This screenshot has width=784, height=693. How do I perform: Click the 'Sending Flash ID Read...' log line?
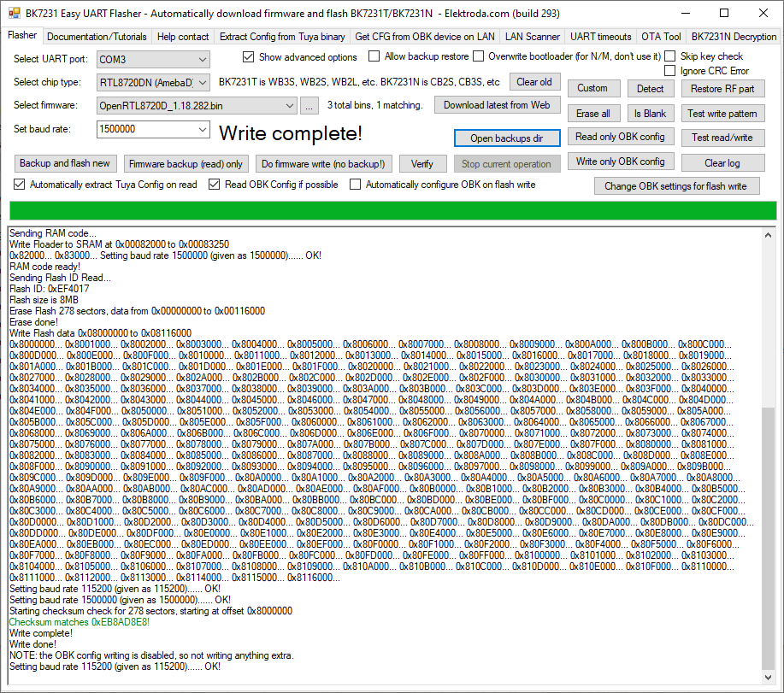pyautogui.click(x=60, y=278)
